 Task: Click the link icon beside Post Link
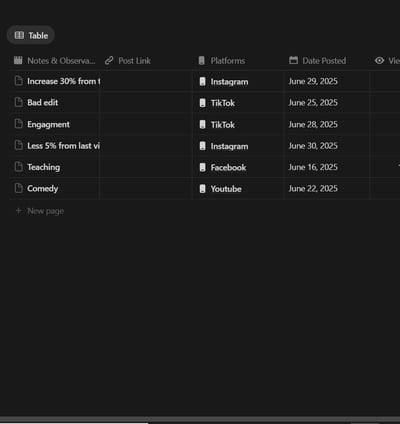(109, 61)
